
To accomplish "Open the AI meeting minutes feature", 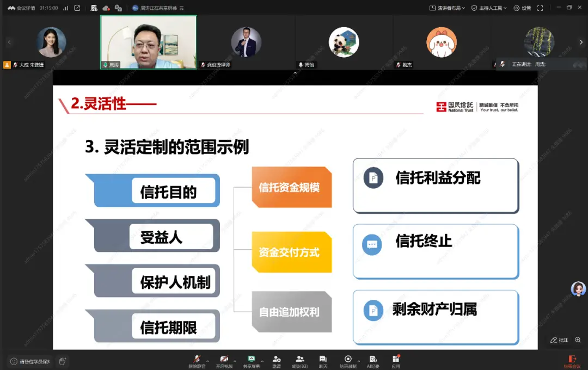I will coord(373,360).
